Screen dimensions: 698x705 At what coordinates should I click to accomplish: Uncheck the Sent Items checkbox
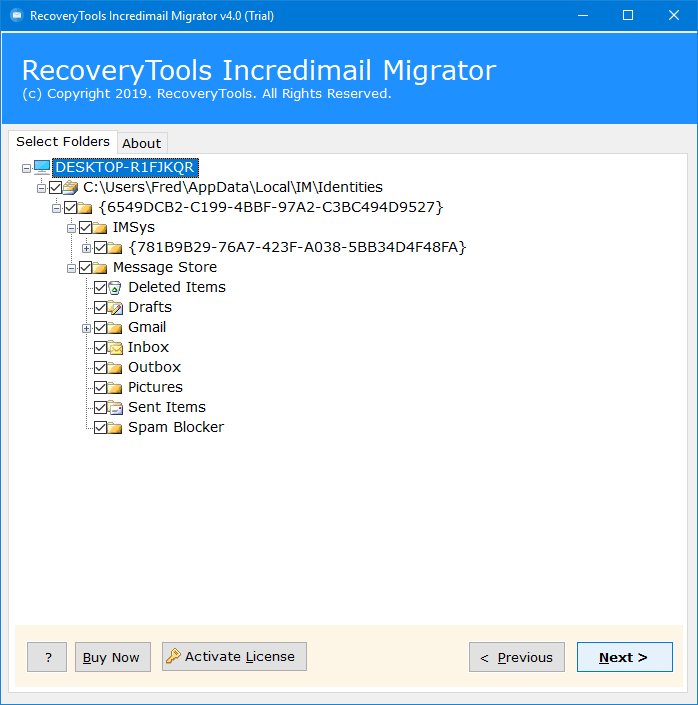(x=100, y=407)
